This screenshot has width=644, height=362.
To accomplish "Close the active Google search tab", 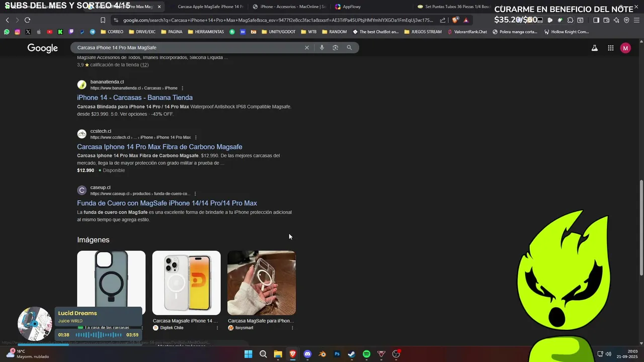I will [159, 7].
